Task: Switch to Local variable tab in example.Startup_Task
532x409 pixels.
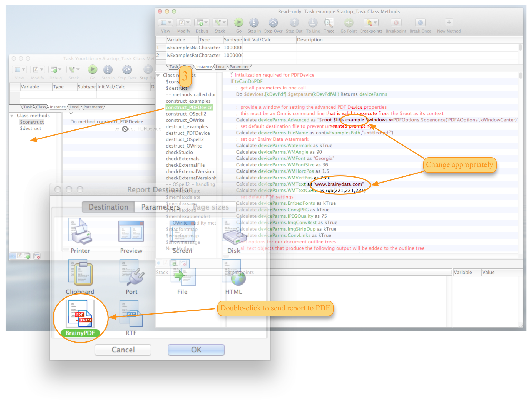Action: click(x=220, y=67)
